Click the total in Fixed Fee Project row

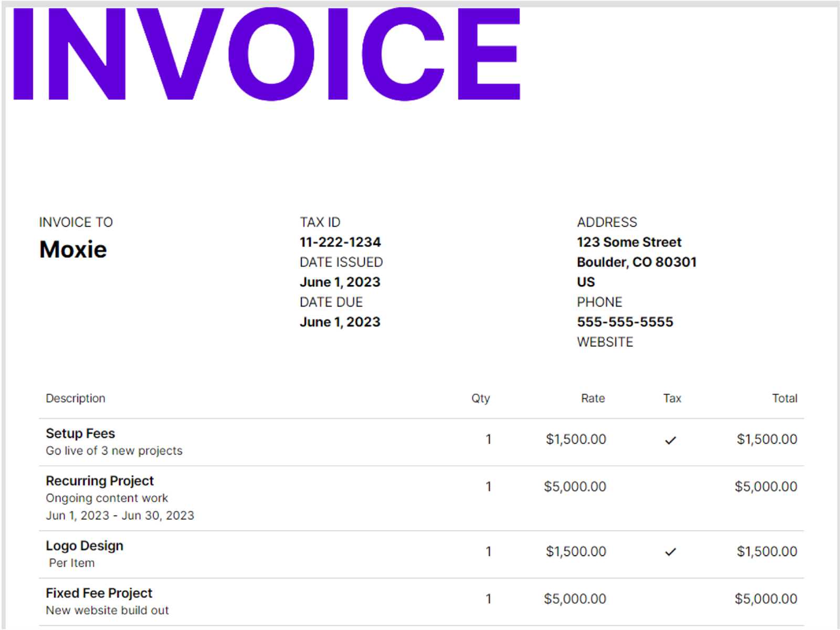766,599
